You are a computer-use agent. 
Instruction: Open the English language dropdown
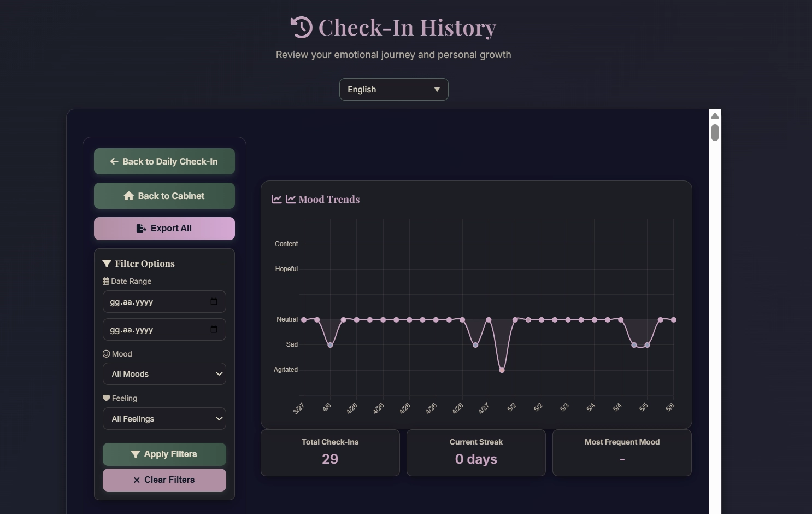point(393,90)
